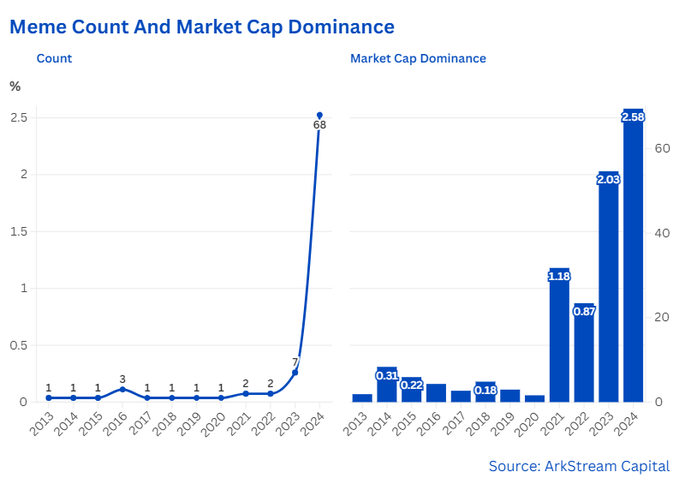Click the Count series label
679x484 pixels.
point(54,58)
